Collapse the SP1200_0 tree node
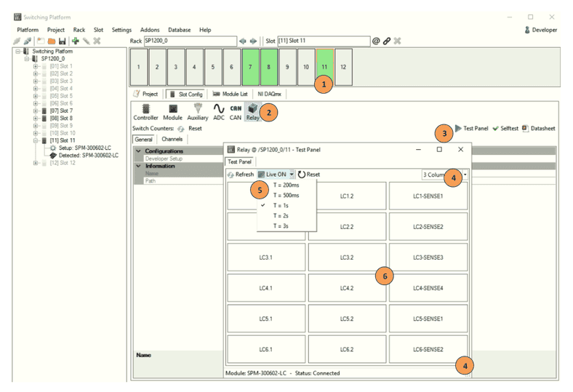573x392 pixels. click(x=27, y=59)
